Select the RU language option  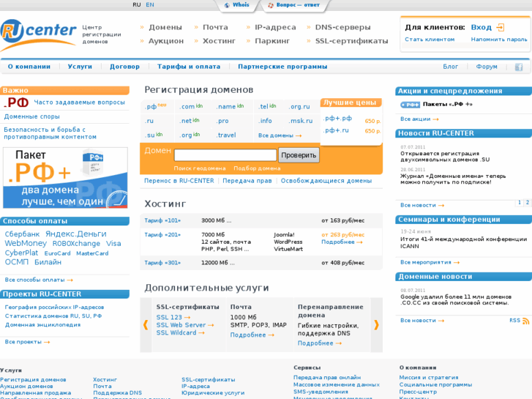[136, 4]
